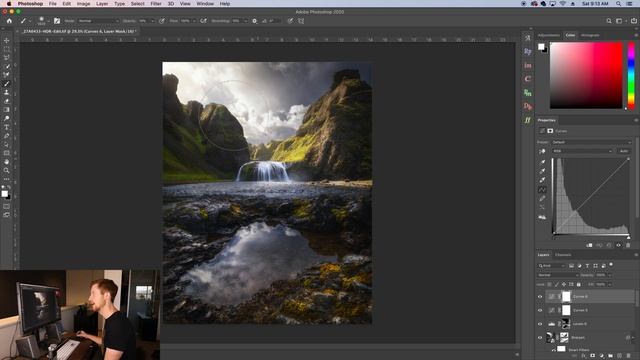Select the Clone Stamp tool
Screen dimensions: 640x360
point(7,92)
